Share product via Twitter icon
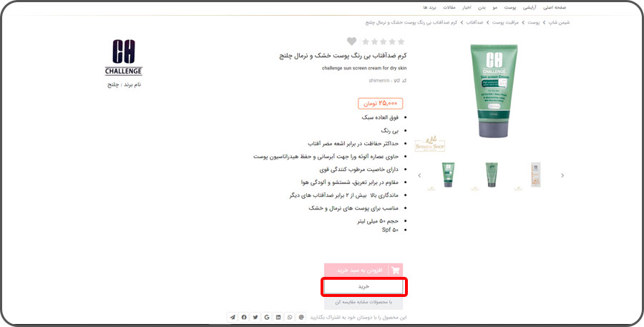Image resolution: width=644 pixels, height=327 pixels. (x=255, y=317)
